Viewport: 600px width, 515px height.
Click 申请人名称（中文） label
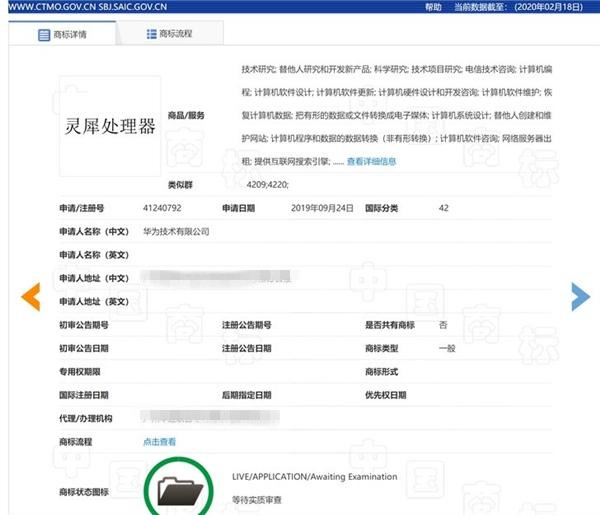(94, 231)
